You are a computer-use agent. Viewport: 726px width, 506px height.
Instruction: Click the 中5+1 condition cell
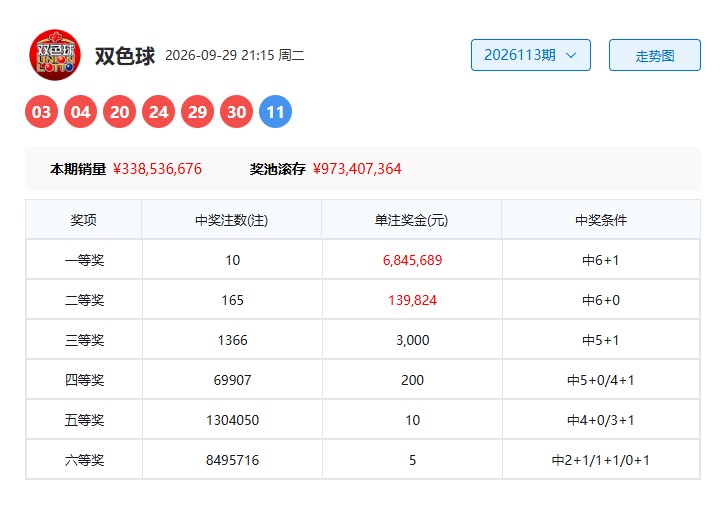601,340
